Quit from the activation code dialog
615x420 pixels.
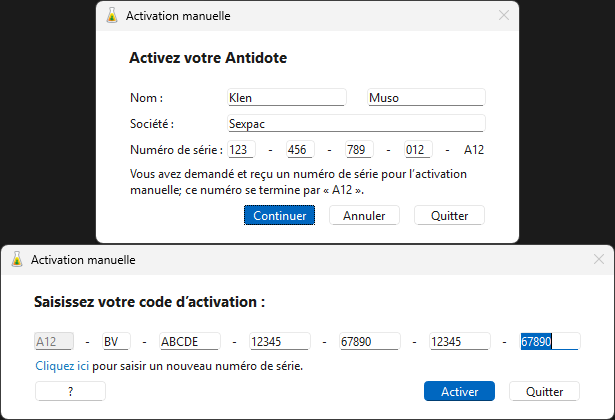coord(544,391)
